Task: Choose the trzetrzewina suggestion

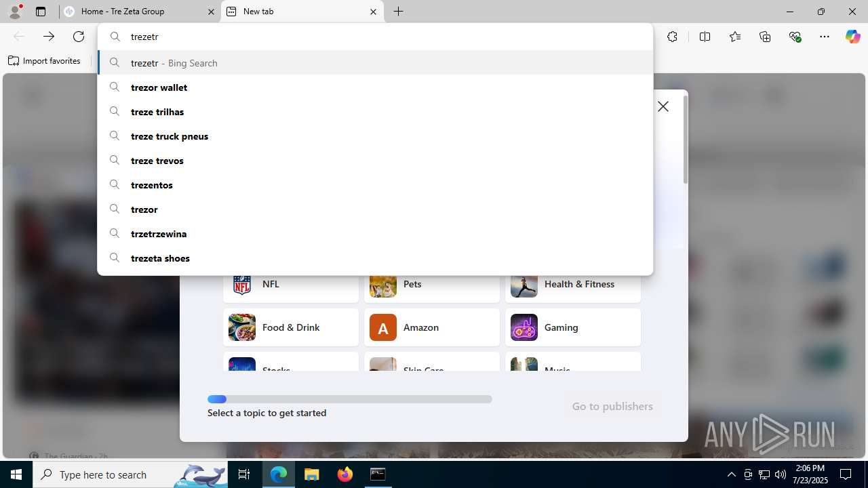Action: pos(375,234)
